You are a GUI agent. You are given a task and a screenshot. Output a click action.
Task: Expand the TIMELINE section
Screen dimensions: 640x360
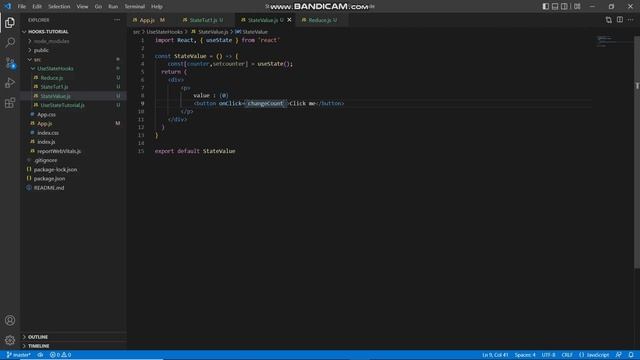(x=38, y=346)
